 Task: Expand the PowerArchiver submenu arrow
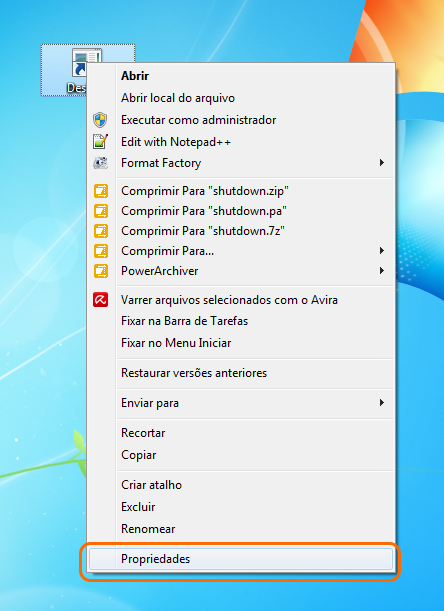(x=382, y=270)
